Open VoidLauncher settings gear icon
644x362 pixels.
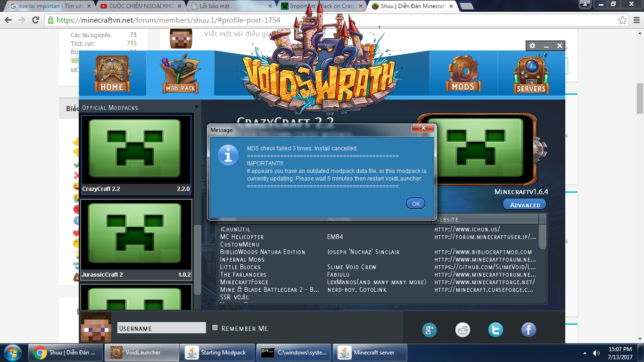click(x=532, y=46)
